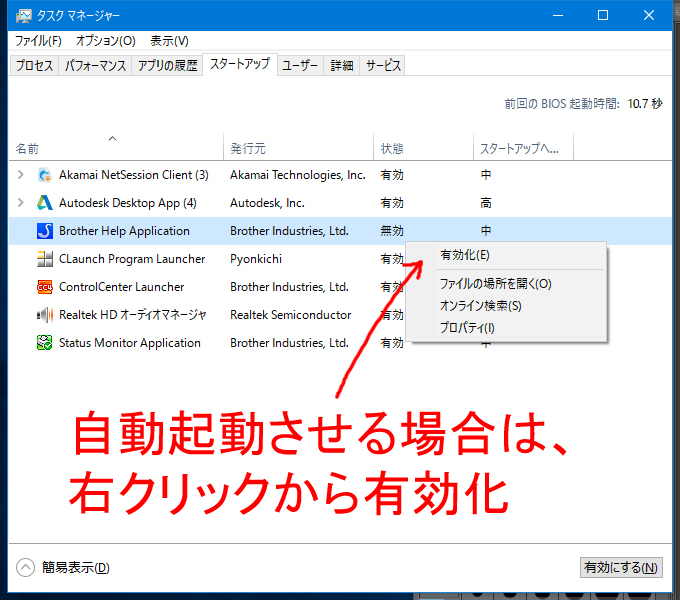Click the Realtek HD audio manager speaker icon
Image resolution: width=680 pixels, height=600 pixels.
click(45, 315)
